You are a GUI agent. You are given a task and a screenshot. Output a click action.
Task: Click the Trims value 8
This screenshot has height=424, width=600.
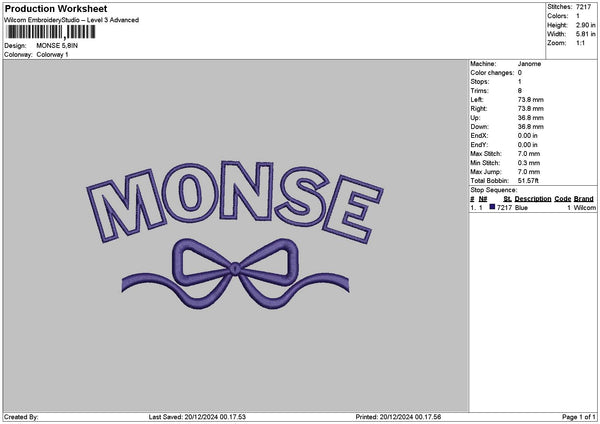click(520, 91)
